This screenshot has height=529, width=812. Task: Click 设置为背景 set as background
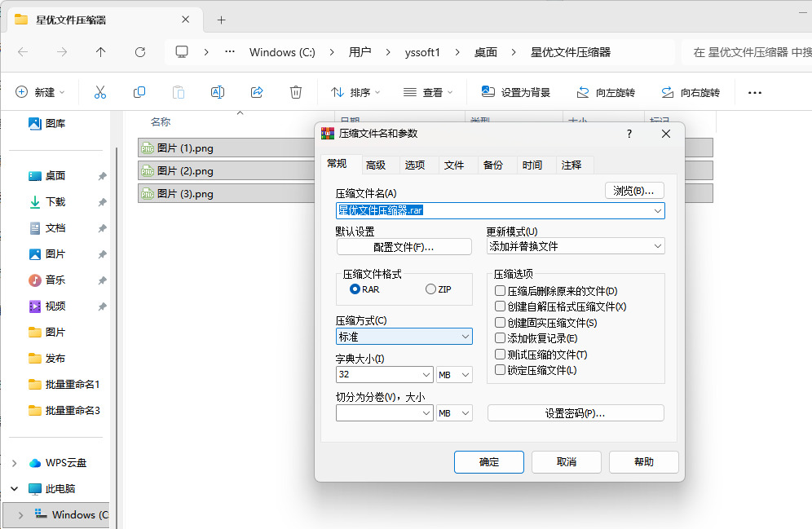[x=515, y=92]
